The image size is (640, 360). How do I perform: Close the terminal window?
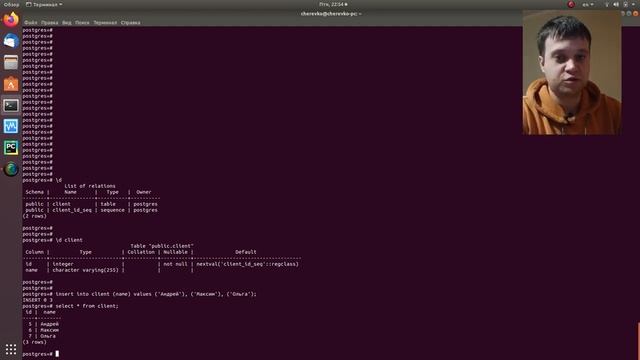(x=636, y=13)
